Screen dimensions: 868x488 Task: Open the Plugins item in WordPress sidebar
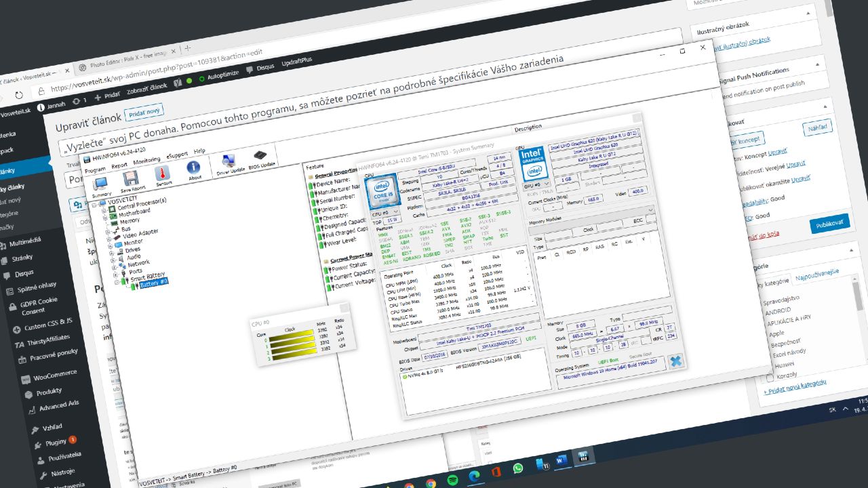pos(56,443)
